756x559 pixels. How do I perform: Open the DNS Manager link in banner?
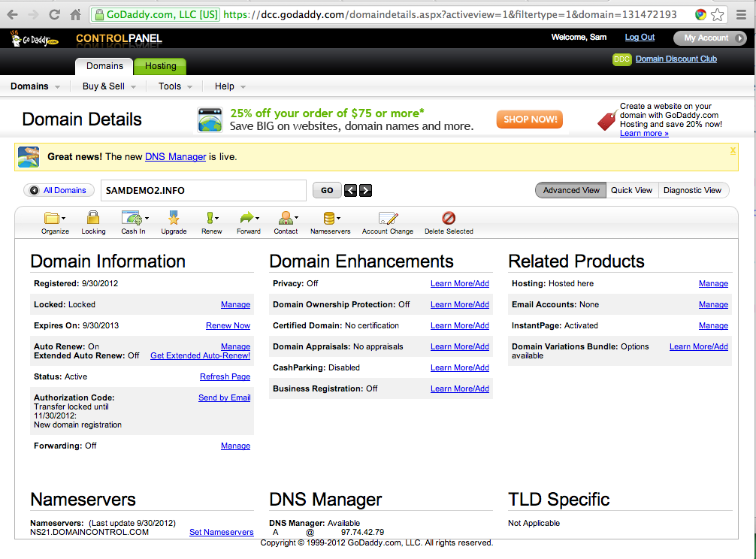[x=176, y=156]
